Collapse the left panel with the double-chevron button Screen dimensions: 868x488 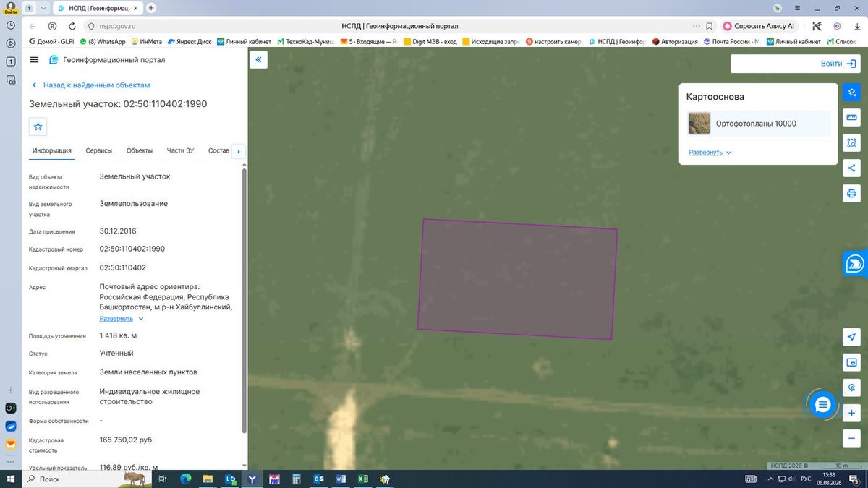(258, 59)
